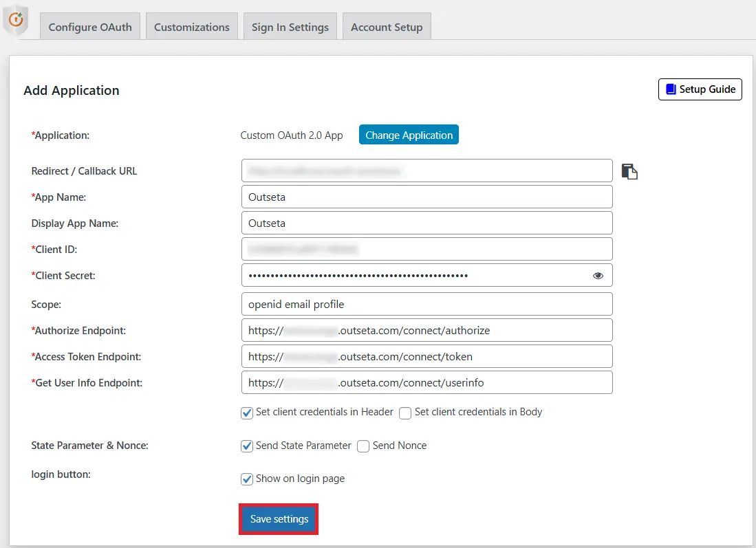Open the Configure OAuth tab
The image size is (756, 548).
(x=90, y=27)
